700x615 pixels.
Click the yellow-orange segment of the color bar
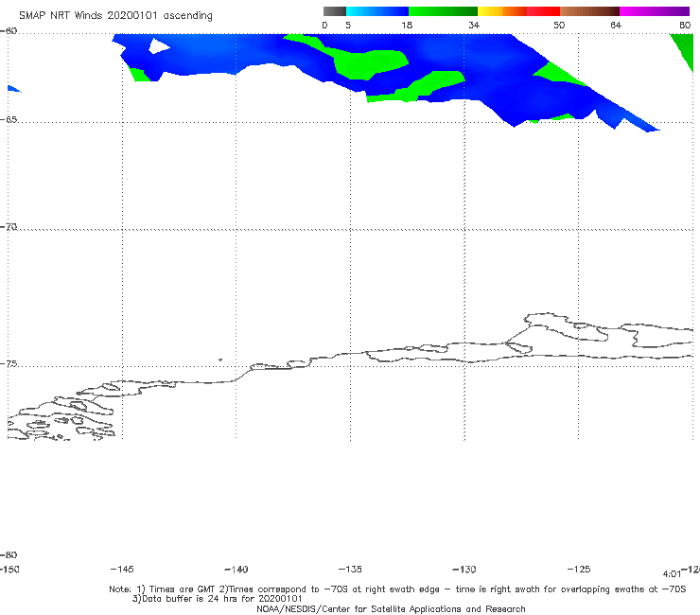click(502, 11)
